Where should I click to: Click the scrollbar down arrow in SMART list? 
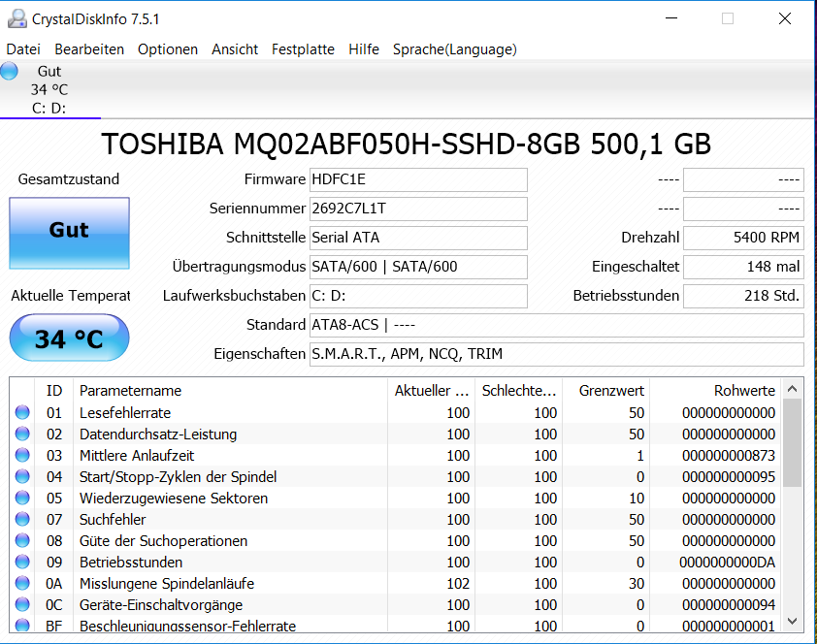pos(792,621)
